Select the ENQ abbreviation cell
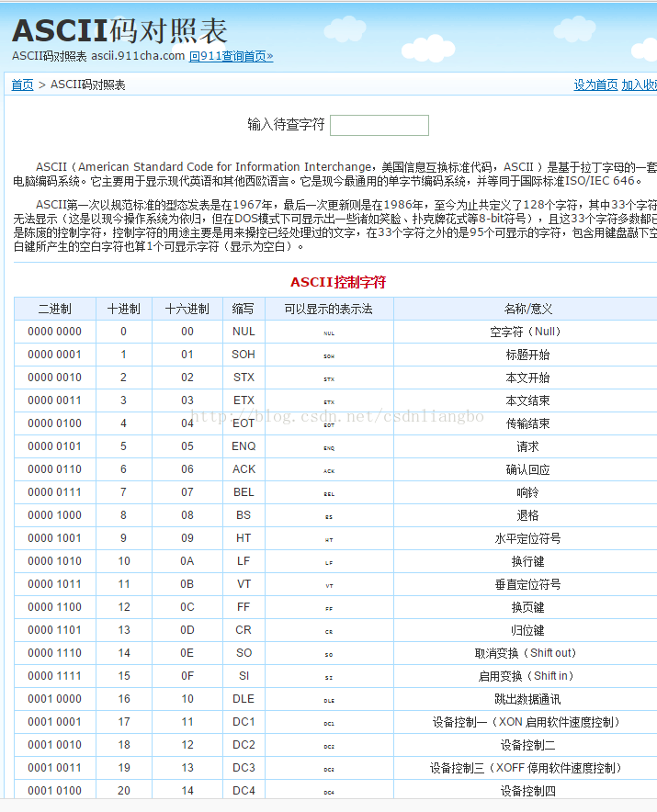This screenshot has height=812, width=657. point(244,446)
